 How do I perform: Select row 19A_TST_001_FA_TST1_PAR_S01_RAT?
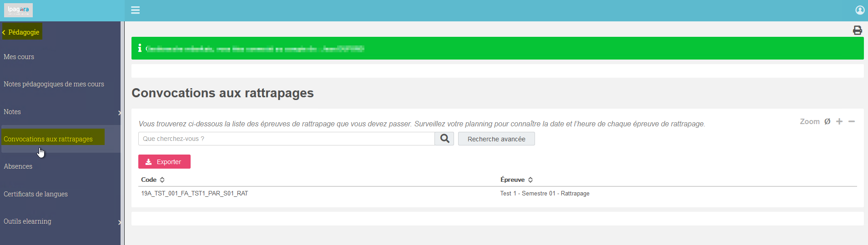point(498,194)
